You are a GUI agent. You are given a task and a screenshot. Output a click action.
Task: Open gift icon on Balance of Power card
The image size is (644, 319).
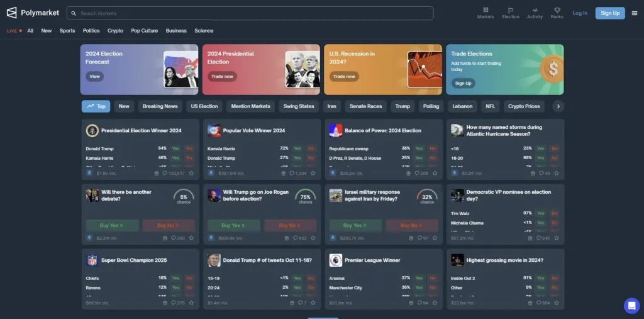pos(408,173)
